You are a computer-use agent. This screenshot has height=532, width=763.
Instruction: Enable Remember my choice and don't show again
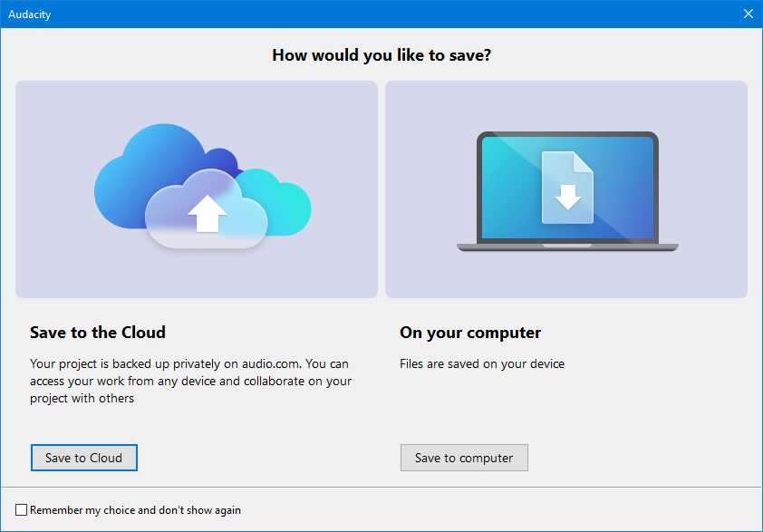[20, 509]
